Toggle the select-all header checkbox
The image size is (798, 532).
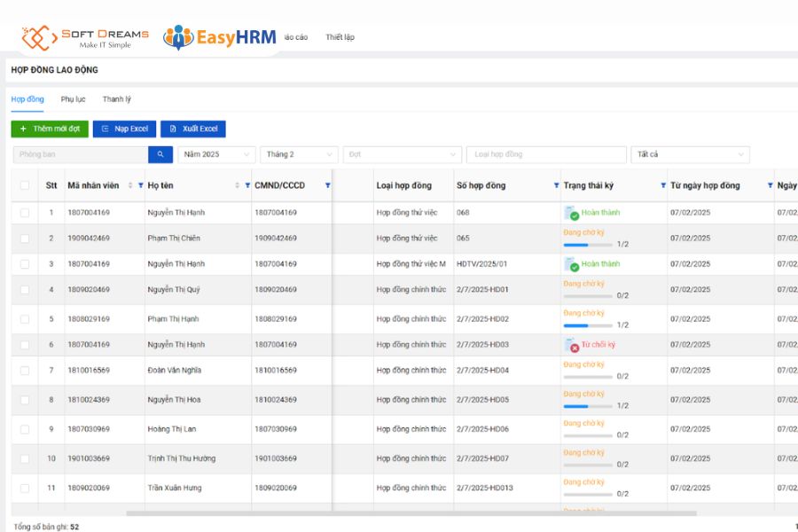tap(25, 185)
